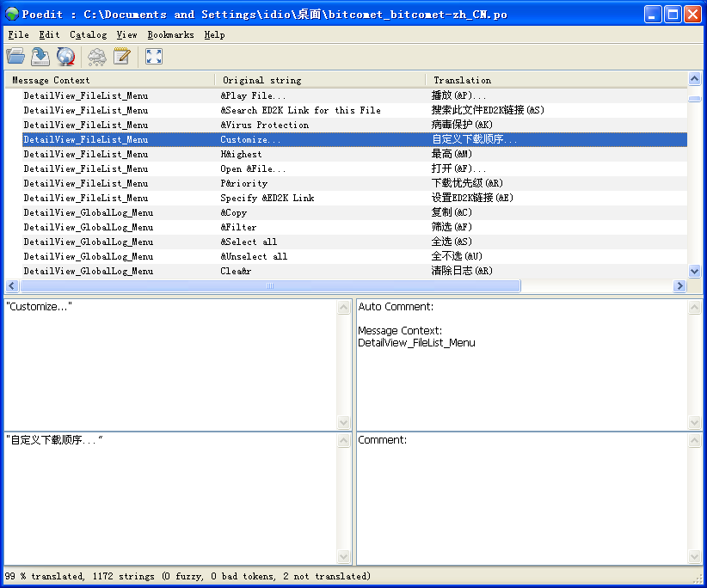Update catalog from sources
This screenshot has width=707, height=588.
click(x=65, y=56)
